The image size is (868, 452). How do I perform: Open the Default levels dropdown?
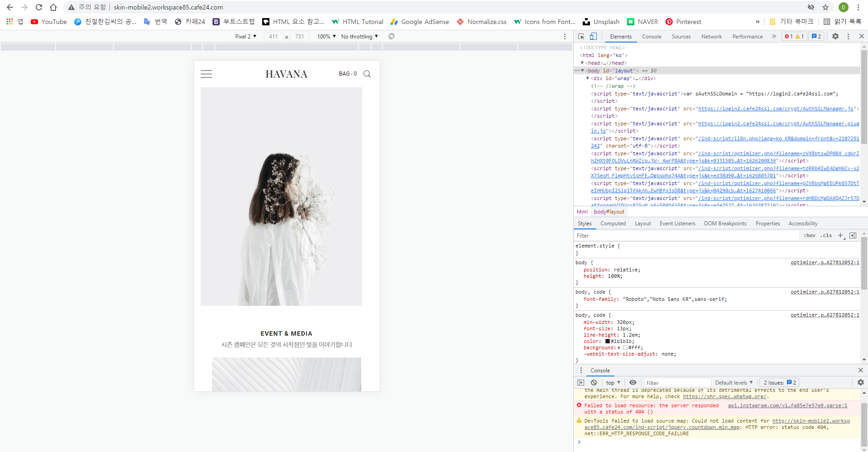point(734,383)
